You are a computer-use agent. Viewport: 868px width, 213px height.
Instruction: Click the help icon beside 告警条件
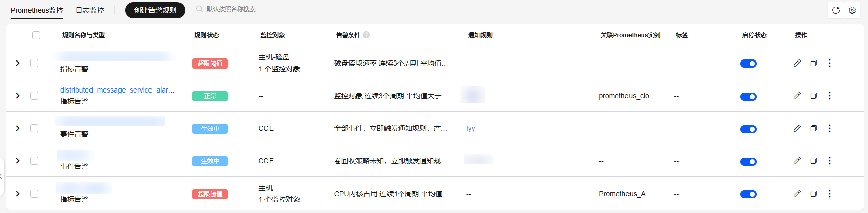click(x=366, y=35)
